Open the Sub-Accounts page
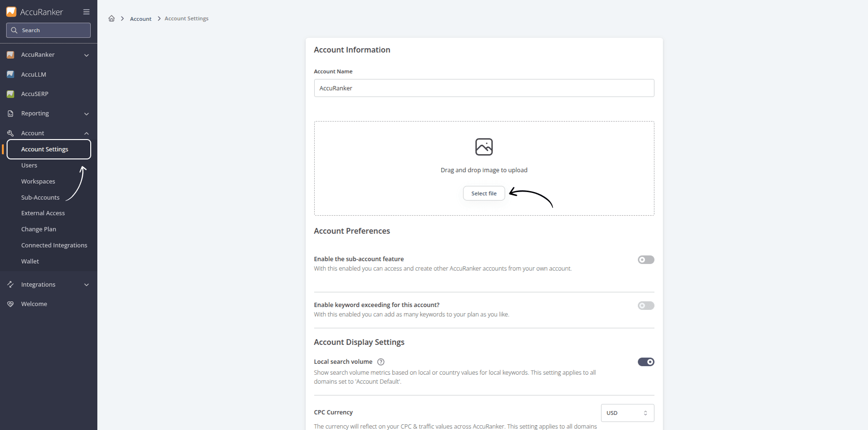Viewport: 868px width, 430px height. pos(40,198)
